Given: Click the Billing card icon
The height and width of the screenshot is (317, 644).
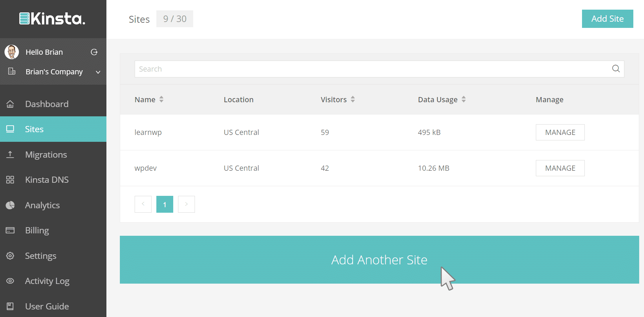Looking at the screenshot, I should coord(10,230).
